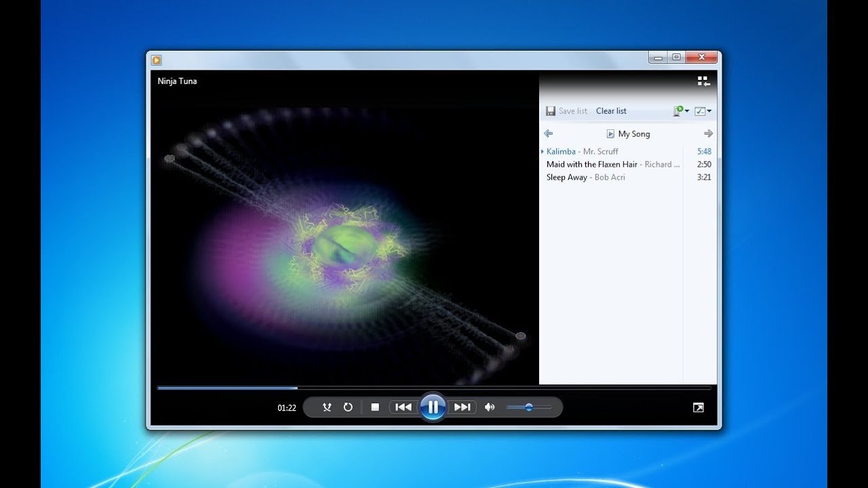Click the playlist icon beside My Song
This screenshot has height=488, width=868.
pos(610,134)
